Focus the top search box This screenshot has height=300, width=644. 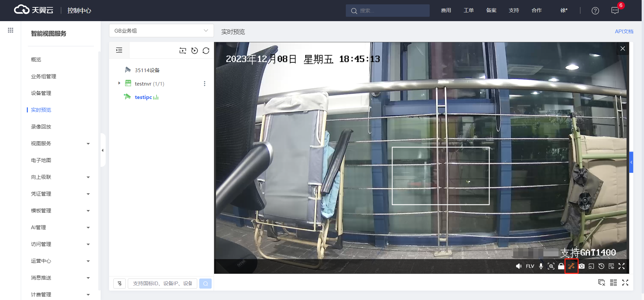388,10
